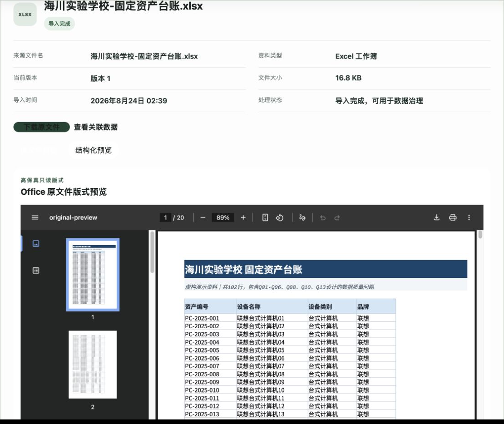Select the page 1 thumbnail
Viewport: 504px width, 424px height.
pyautogui.click(x=93, y=275)
